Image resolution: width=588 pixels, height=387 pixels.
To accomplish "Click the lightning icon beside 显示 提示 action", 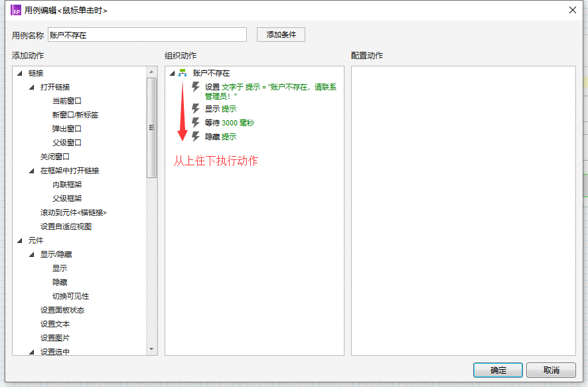I will [195, 109].
